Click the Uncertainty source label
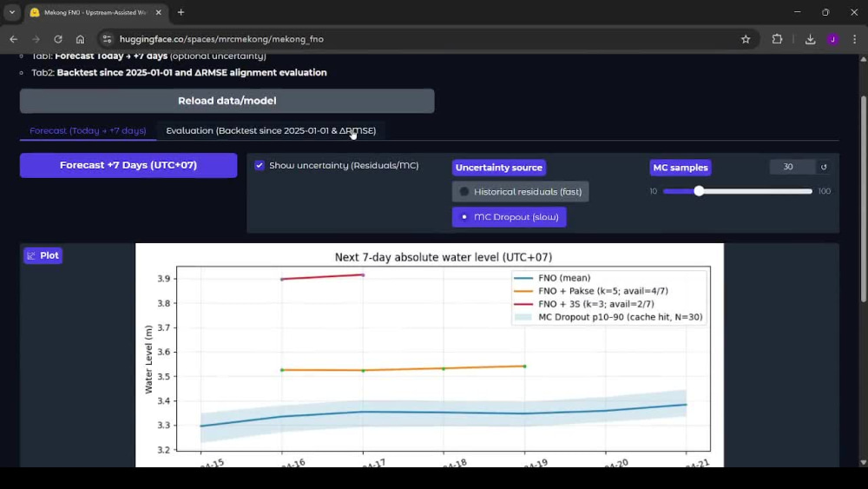868x489 pixels. coord(499,168)
